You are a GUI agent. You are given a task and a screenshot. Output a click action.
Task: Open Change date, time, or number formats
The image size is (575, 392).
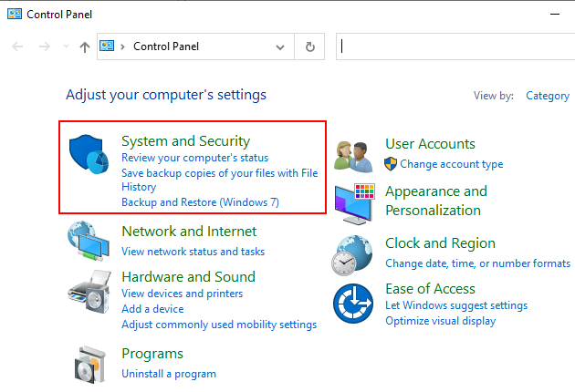click(478, 263)
